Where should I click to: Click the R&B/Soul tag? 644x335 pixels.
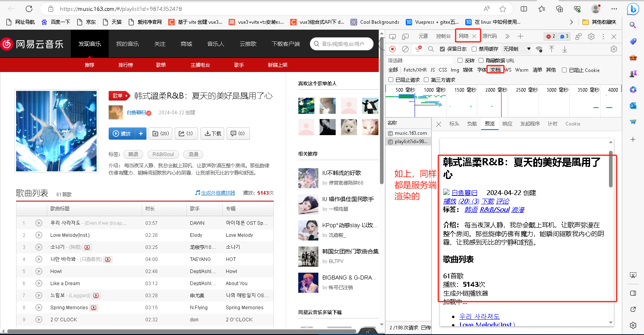(163, 154)
